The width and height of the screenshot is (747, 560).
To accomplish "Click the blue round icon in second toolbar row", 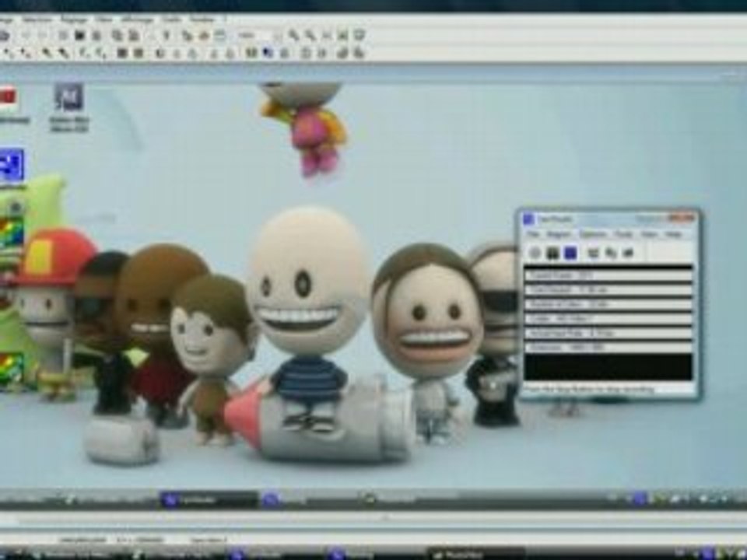I will (x=268, y=52).
